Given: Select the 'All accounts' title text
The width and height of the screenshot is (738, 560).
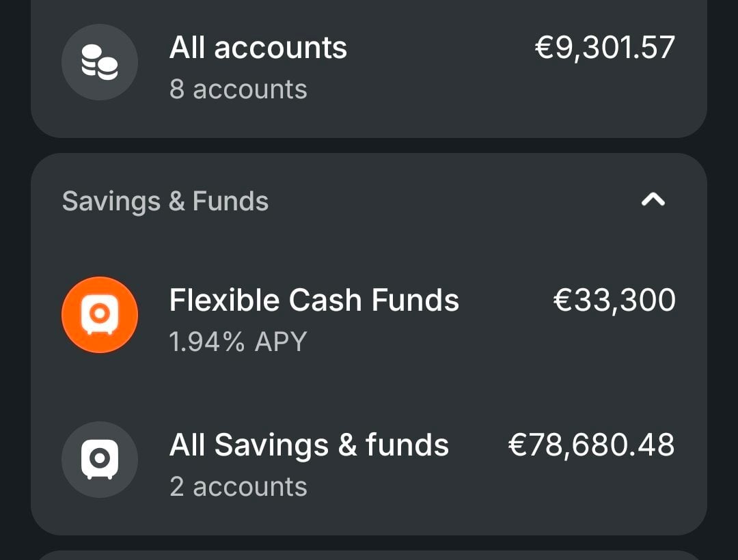Looking at the screenshot, I should tap(258, 48).
